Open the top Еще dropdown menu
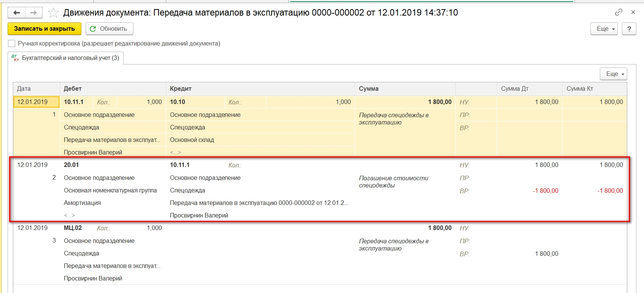644x293 pixels. point(604,29)
